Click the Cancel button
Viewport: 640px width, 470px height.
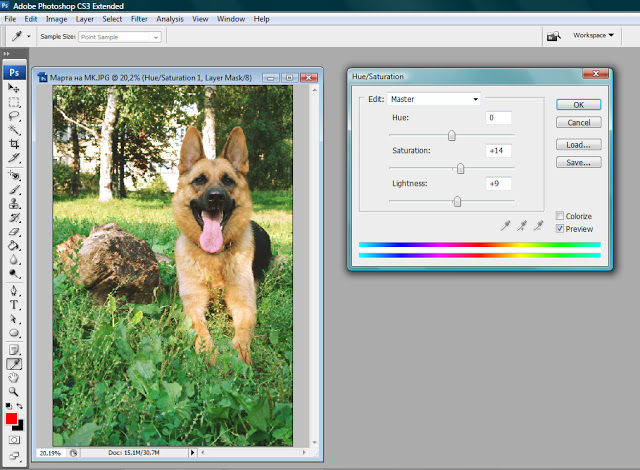pyautogui.click(x=578, y=122)
